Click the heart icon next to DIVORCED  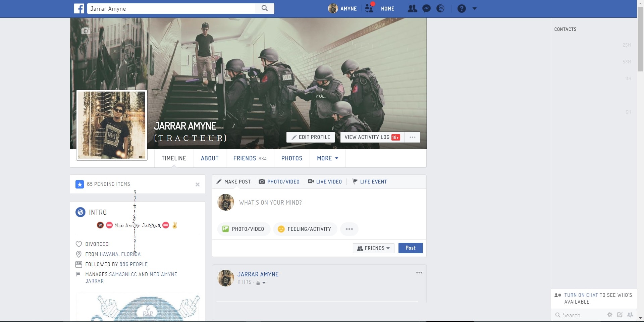(x=79, y=244)
